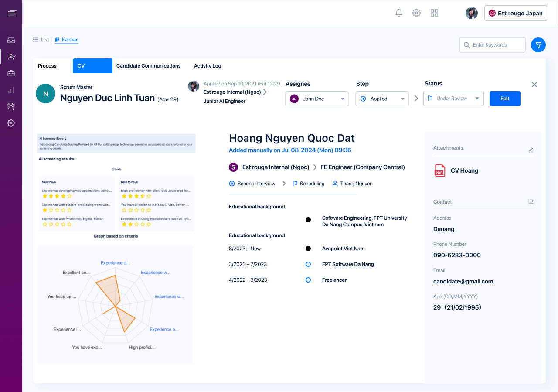558x392 pixels.
Task: Switch to the Candidate Communications tab
Action: (x=148, y=66)
